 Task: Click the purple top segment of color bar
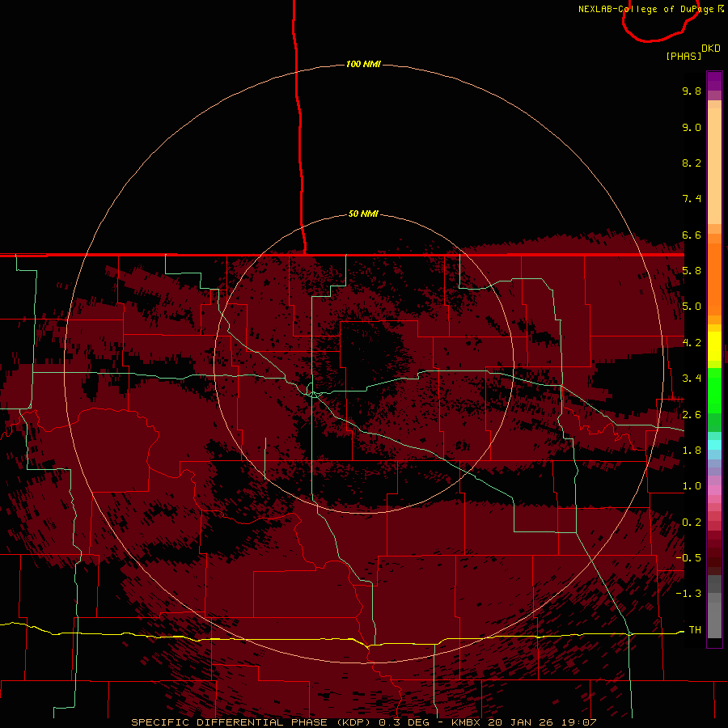click(714, 81)
